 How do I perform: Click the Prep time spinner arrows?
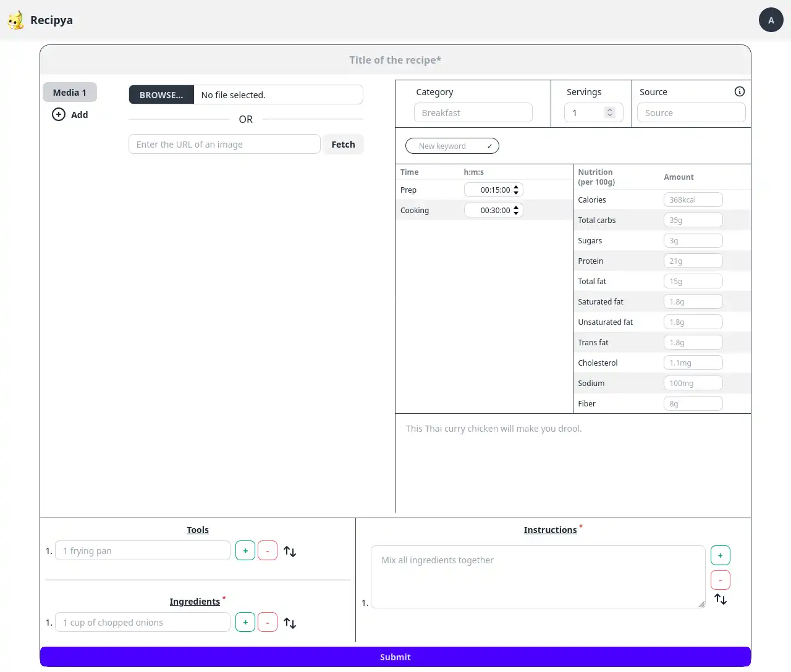[516, 190]
